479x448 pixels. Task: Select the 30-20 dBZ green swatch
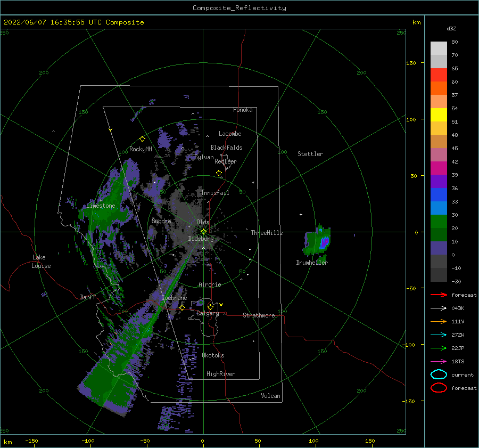coord(439,222)
